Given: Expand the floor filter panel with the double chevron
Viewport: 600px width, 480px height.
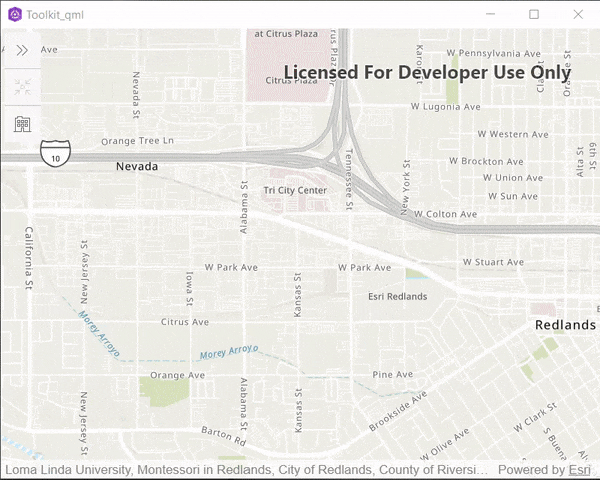Looking at the screenshot, I should coord(21,50).
